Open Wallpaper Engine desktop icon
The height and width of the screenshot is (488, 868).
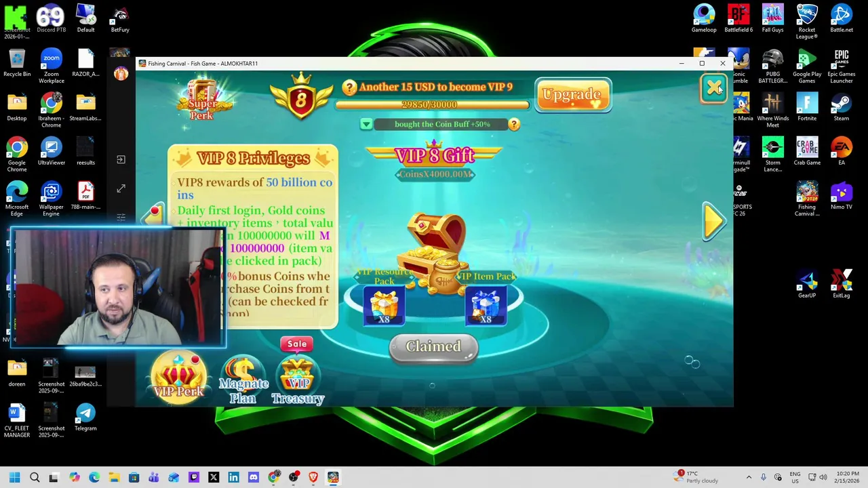pyautogui.click(x=51, y=199)
